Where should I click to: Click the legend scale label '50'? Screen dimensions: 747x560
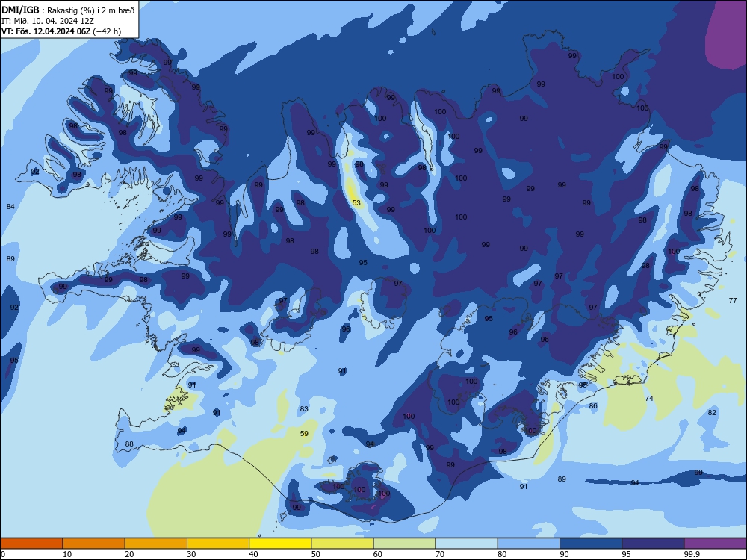(x=316, y=554)
